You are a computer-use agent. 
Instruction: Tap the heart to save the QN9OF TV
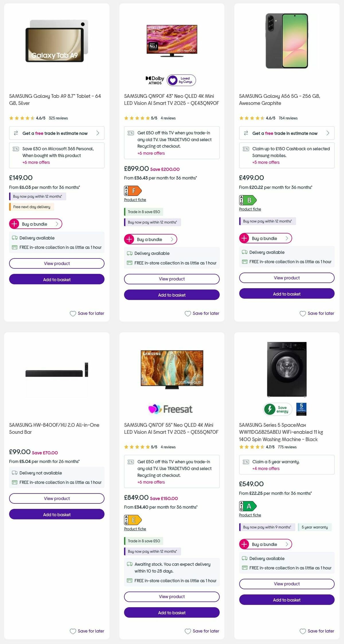point(188,313)
